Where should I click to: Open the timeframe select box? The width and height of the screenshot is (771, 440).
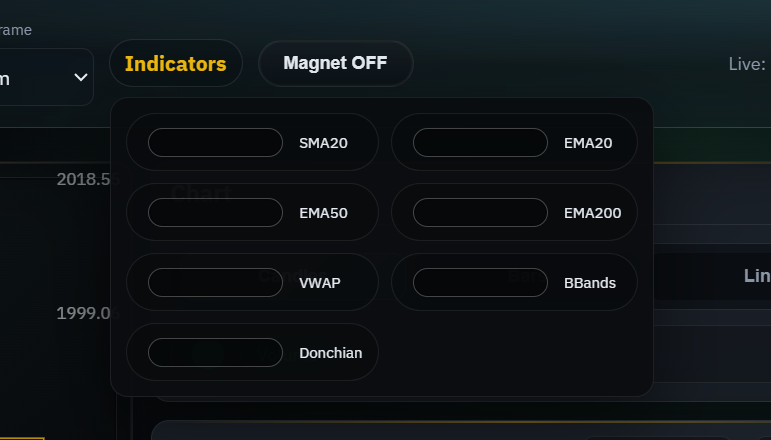(x=40, y=78)
